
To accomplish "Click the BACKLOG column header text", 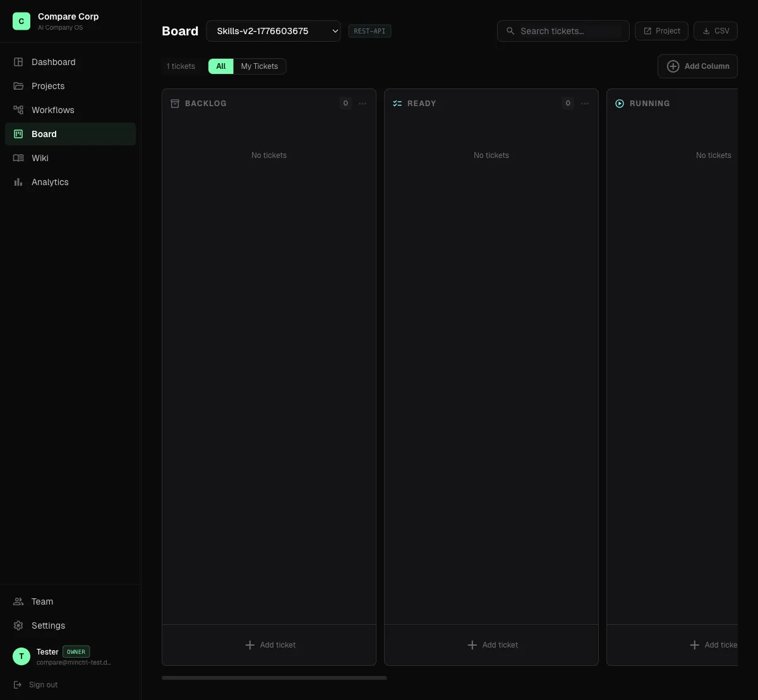I will (x=206, y=104).
